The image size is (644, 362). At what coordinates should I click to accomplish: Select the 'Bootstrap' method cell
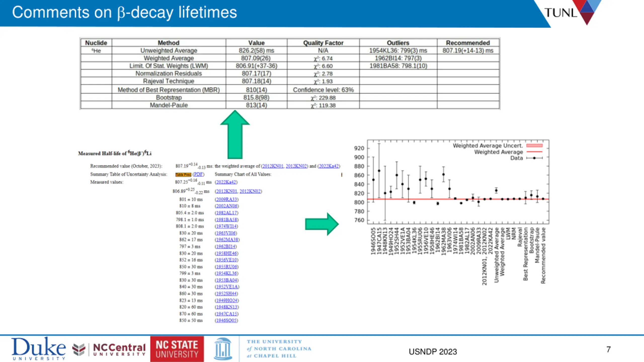click(169, 98)
